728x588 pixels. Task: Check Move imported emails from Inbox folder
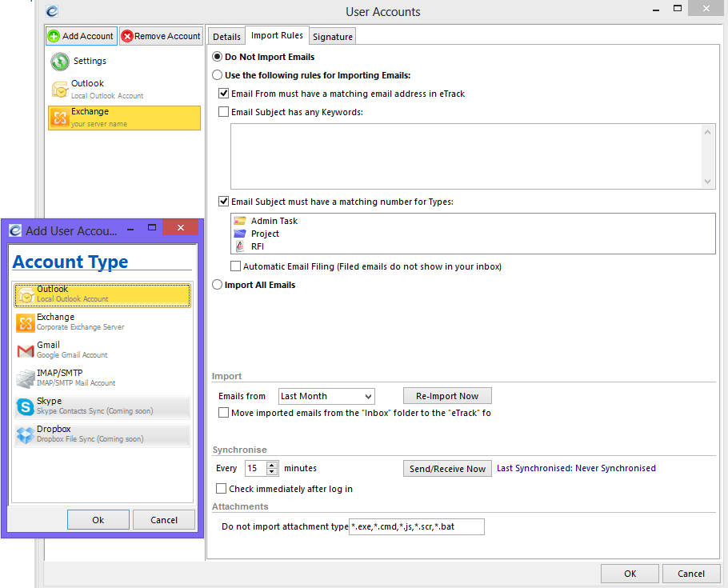(224, 413)
